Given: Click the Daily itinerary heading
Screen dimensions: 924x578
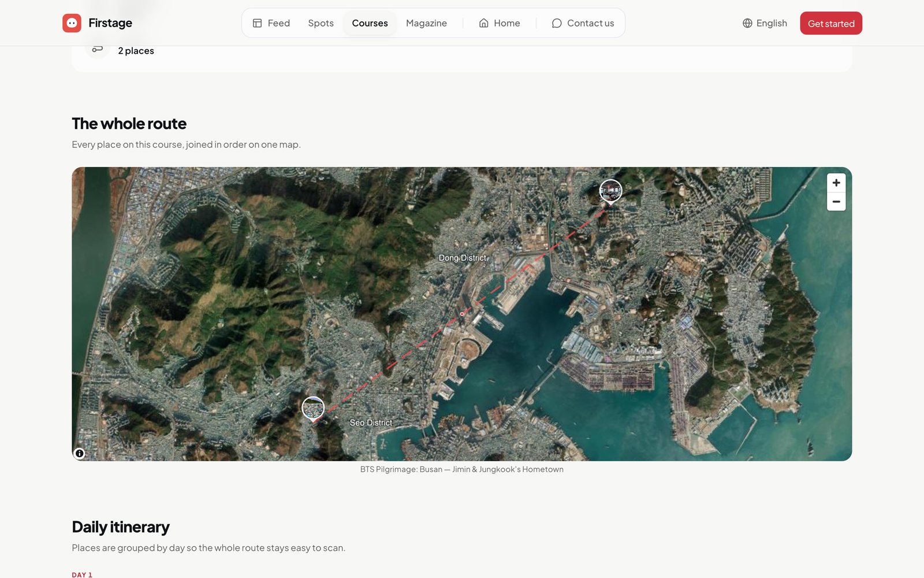Looking at the screenshot, I should tap(121, 527).
